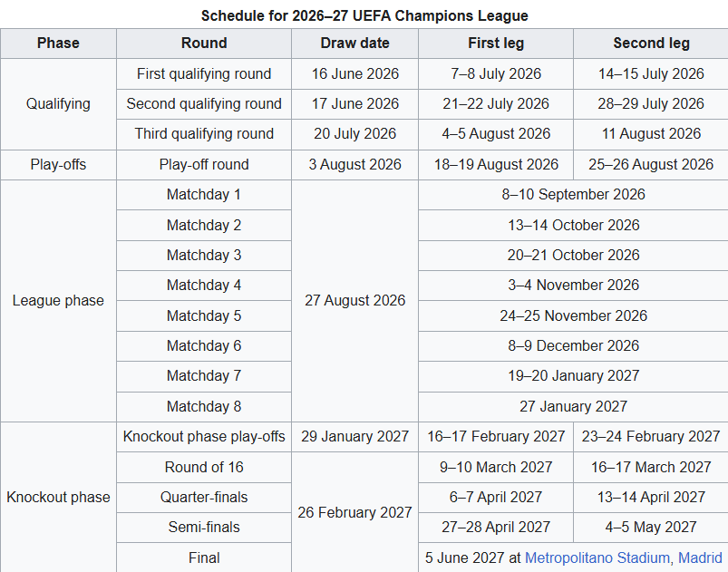Screen dimensions: 728x572
Task: Click the 27 August 2026 draw date cell
Action: click(x=354, y=300)
